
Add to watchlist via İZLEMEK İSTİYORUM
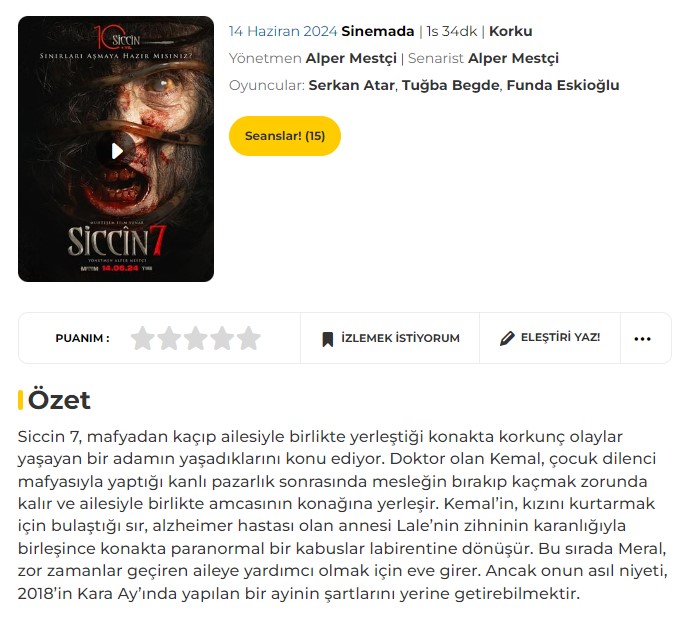click(390, 338)
